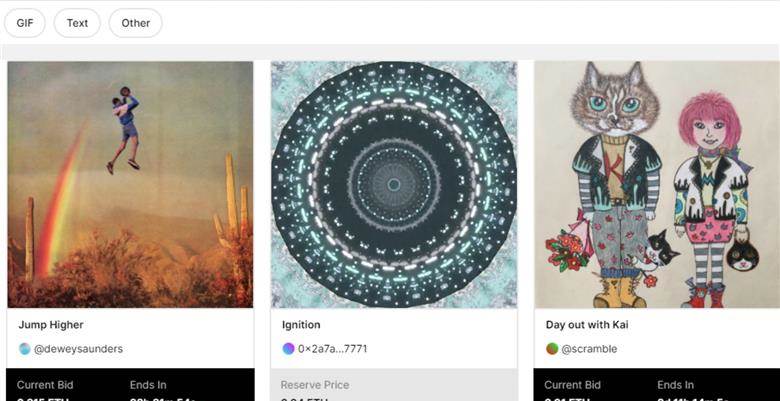Open the Jump Higher artwork image
The width and height of the screenshot is (780, 401).
pos(130,185)
